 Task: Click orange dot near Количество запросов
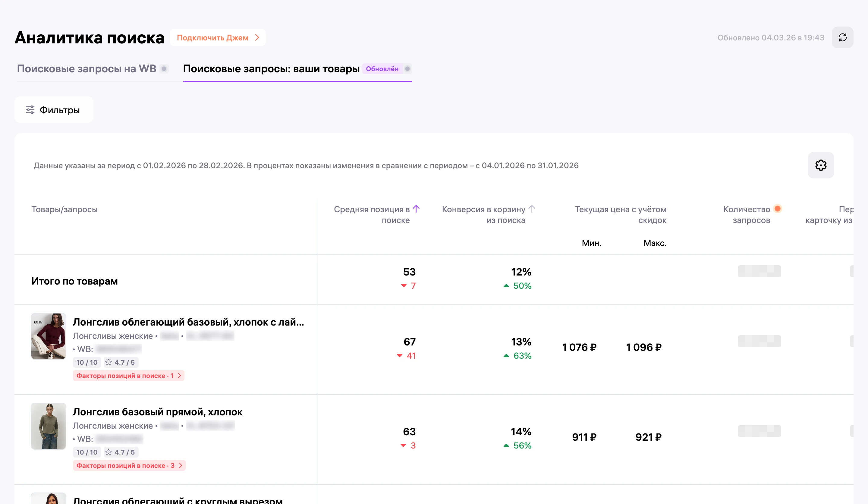coord(777,209)
